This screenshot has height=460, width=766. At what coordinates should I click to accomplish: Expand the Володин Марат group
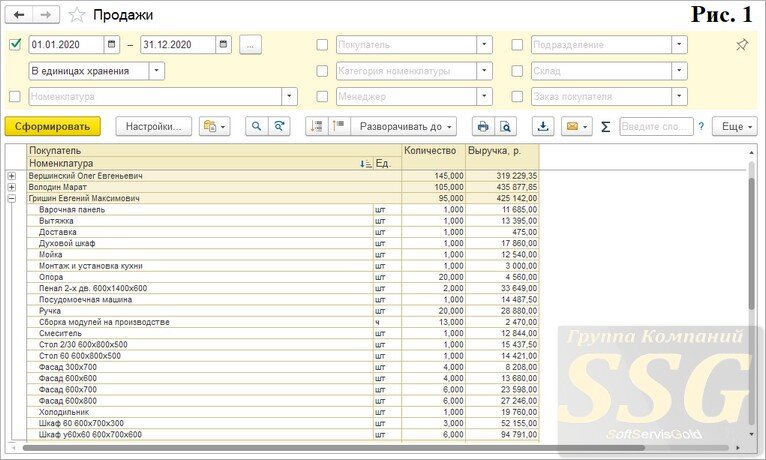pyautogui.click(x=12, y=187)
